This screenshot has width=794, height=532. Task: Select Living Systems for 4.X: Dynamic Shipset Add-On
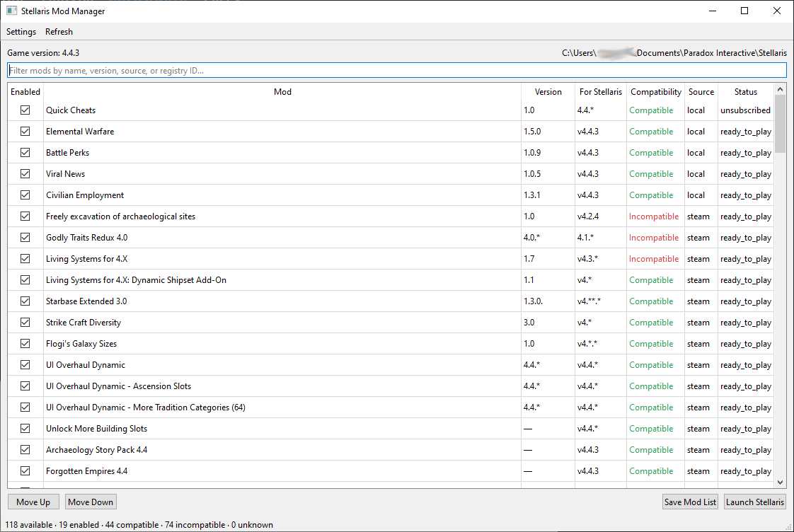pyautogui.click(x=391, y=280)
